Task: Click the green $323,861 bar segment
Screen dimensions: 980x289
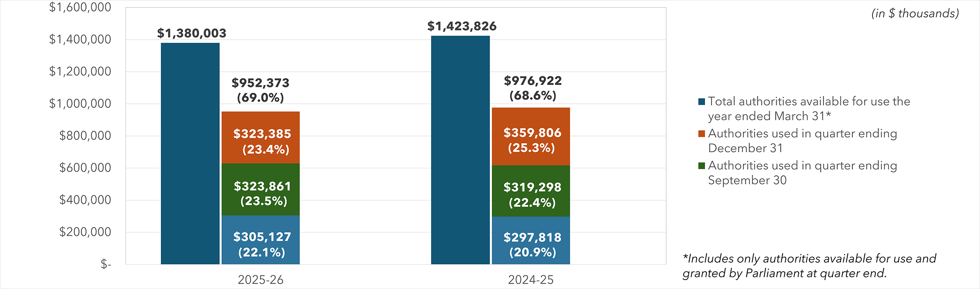Action: point(261,190)
